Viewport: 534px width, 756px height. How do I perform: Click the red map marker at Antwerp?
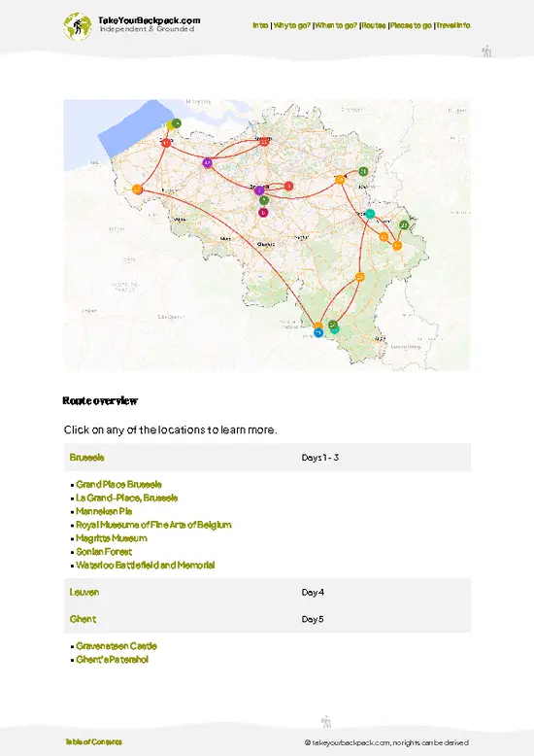click(x=264, y=142)
